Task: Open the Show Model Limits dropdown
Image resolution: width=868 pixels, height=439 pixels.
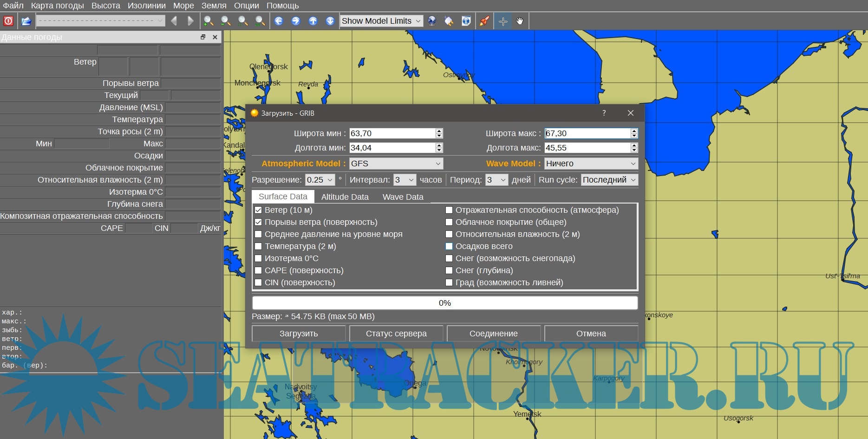Action: pyautogui.click(x=381, y=21)
